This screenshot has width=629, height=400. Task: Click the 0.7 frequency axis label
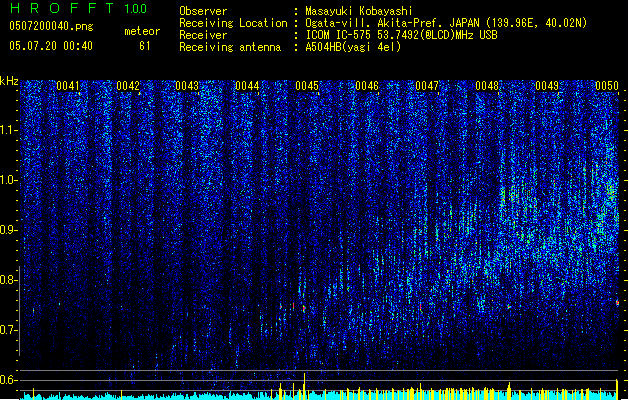(x=9, y=330)
